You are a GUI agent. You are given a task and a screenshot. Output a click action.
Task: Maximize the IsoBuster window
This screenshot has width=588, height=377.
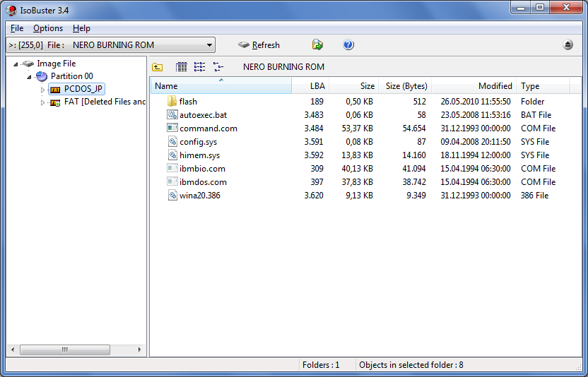[x=540, y=8]
